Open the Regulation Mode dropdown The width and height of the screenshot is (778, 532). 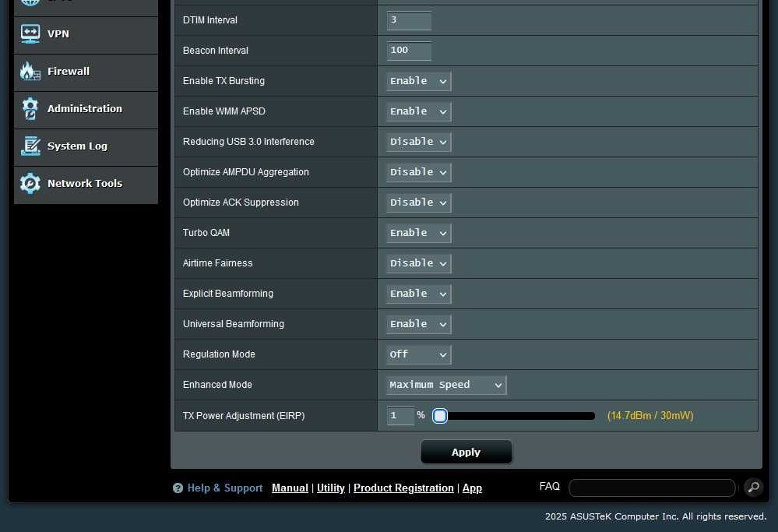click(419, 354)
